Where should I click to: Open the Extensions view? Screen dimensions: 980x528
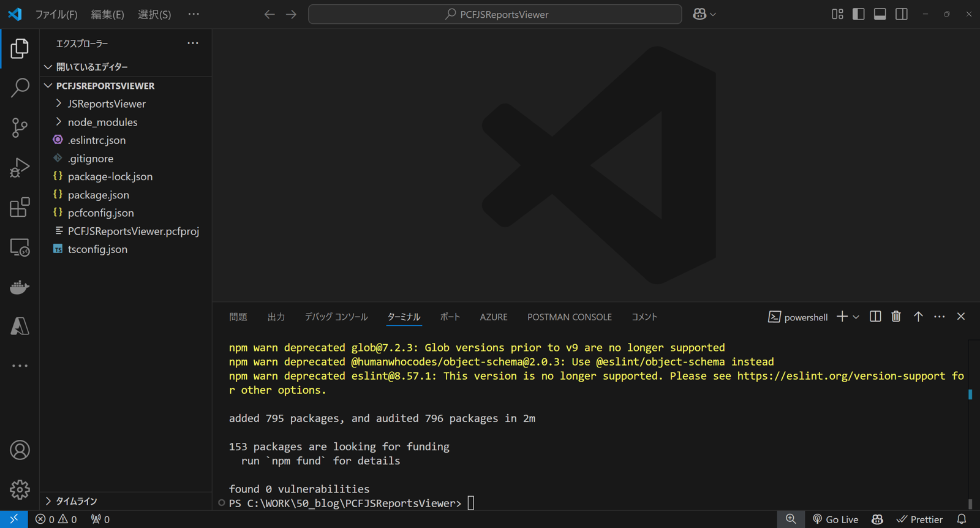point(20,207)
